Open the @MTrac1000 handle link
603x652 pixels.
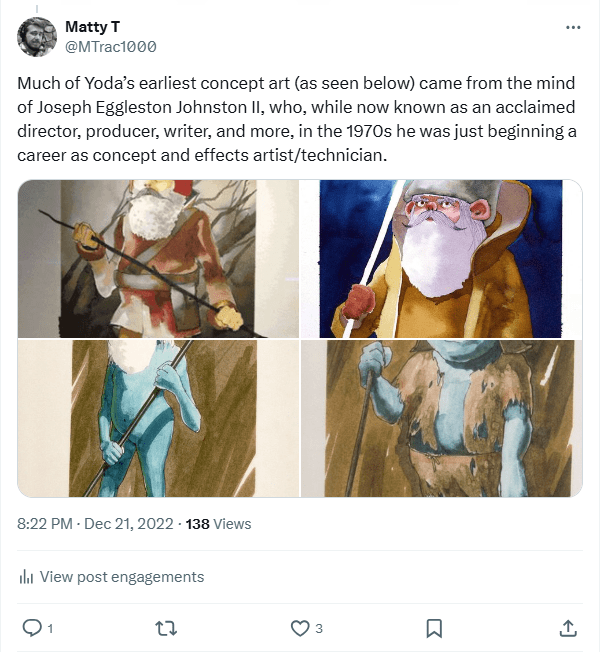[111, 47]
